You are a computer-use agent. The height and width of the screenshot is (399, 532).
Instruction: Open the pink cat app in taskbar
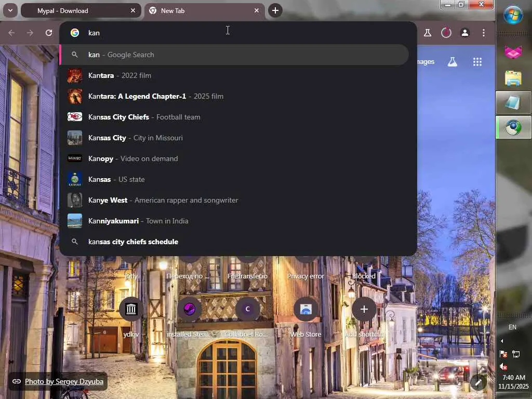pyautogui.click(x=513, y=51)
